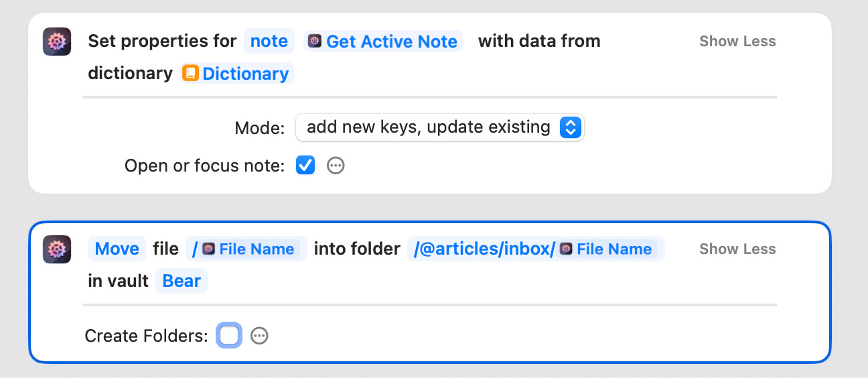
Task: Click the gear icon of Move file action
Action: tap(57, 249)
